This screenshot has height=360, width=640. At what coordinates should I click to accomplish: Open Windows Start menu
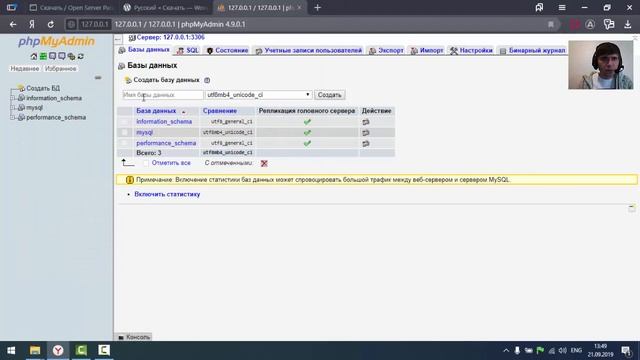click(11, 350)
